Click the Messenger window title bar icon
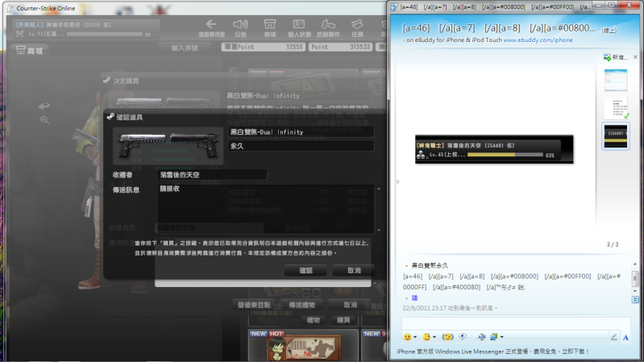644x362 pixels. click(394, 6)
